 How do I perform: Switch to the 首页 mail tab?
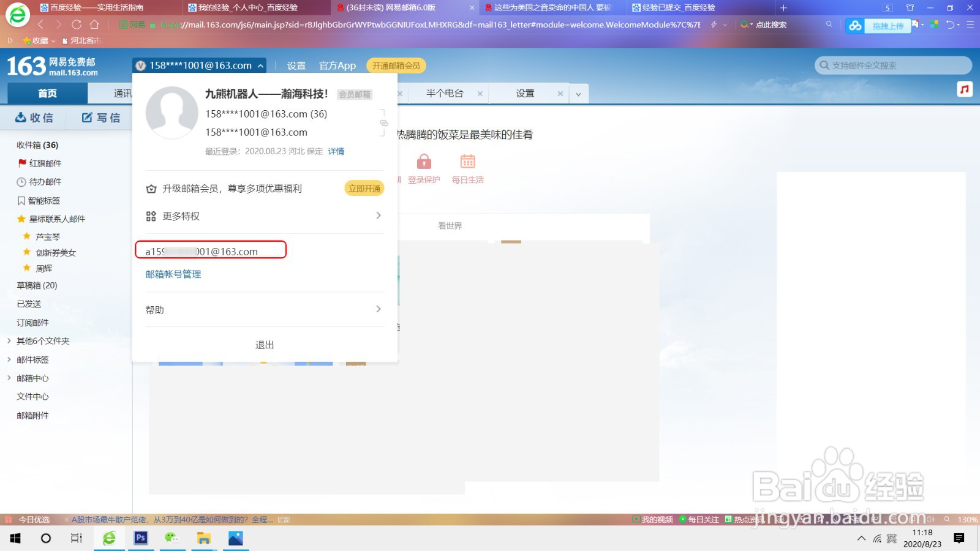coord(47,94)
